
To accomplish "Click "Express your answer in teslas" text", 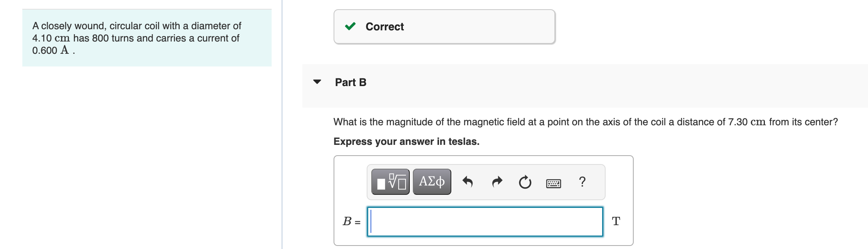I will (x=406, y=141).
